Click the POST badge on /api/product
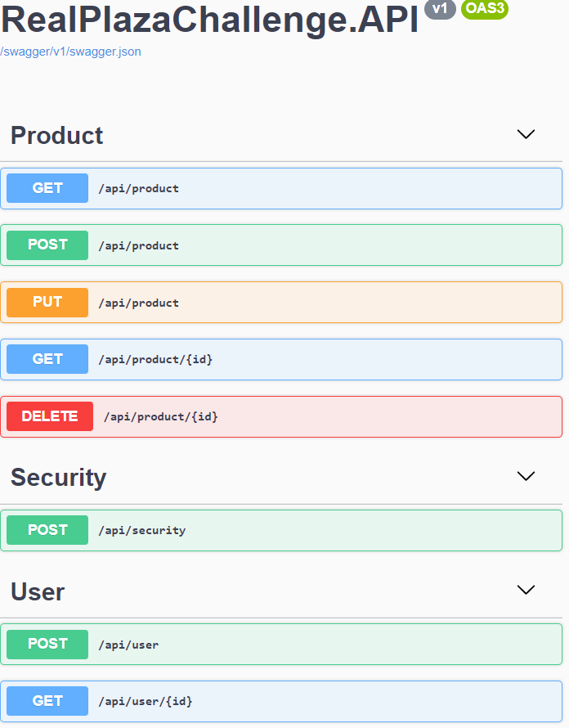Viewport: 569px width, 728px height. (x=47, y=245)
